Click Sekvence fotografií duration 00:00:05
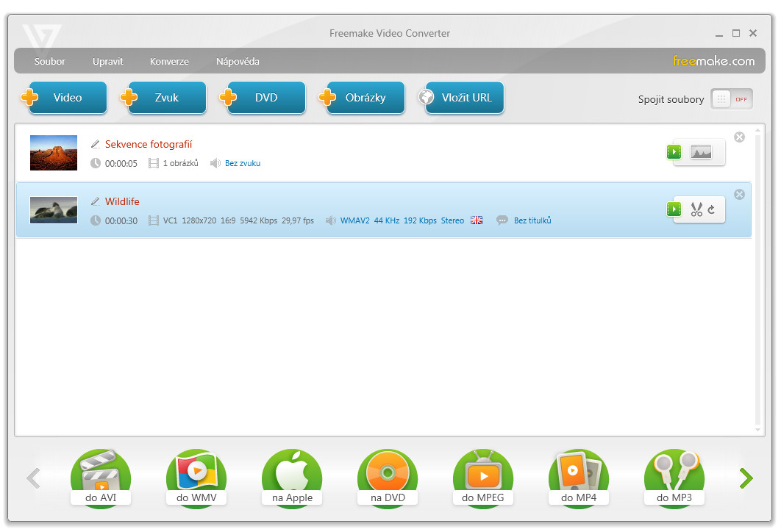This screenshot has width=781, height=532. pyautogui.click(x=121, y=163)
